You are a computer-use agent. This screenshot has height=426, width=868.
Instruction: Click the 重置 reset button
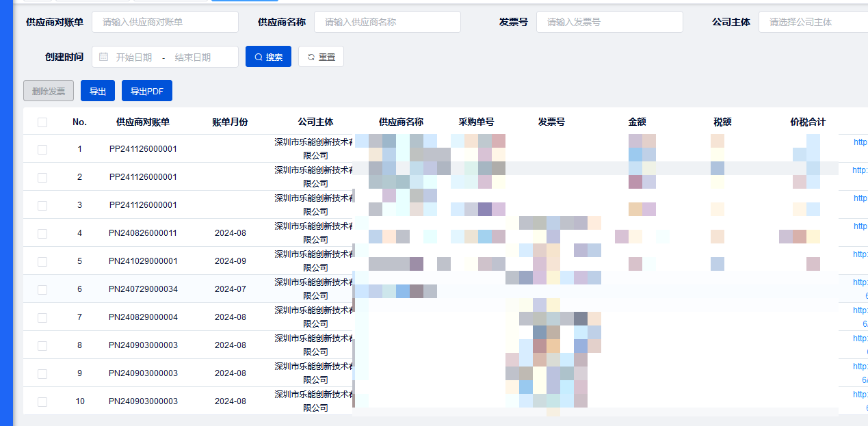321,57
